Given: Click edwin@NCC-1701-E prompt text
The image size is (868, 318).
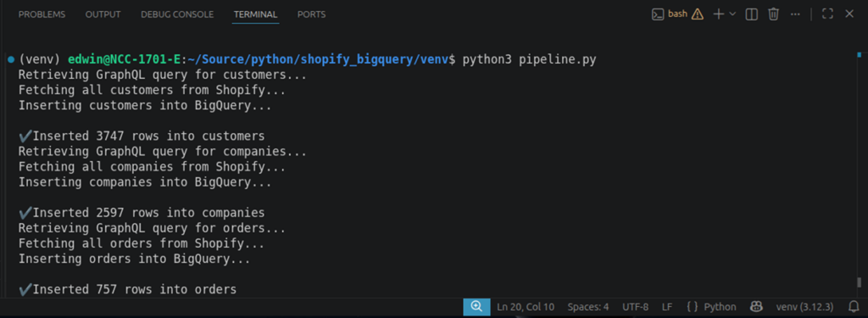Looking at the screenshot, I should pos(125,59).
